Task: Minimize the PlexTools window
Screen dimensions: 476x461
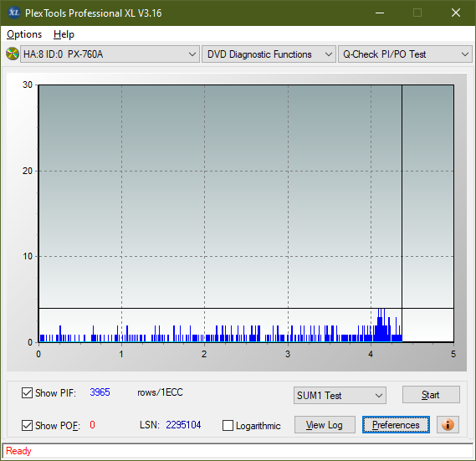Action: [380, 13]
